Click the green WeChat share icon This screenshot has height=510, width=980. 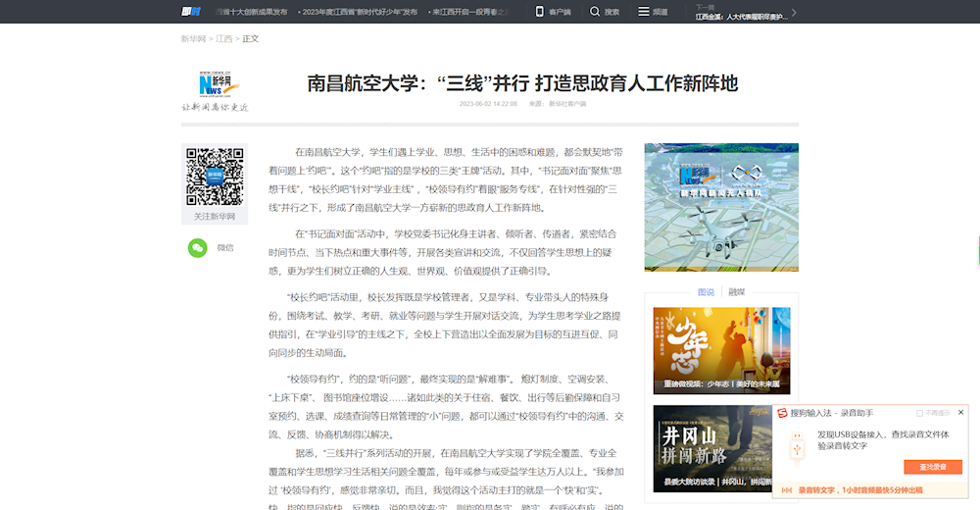point(198,248)
